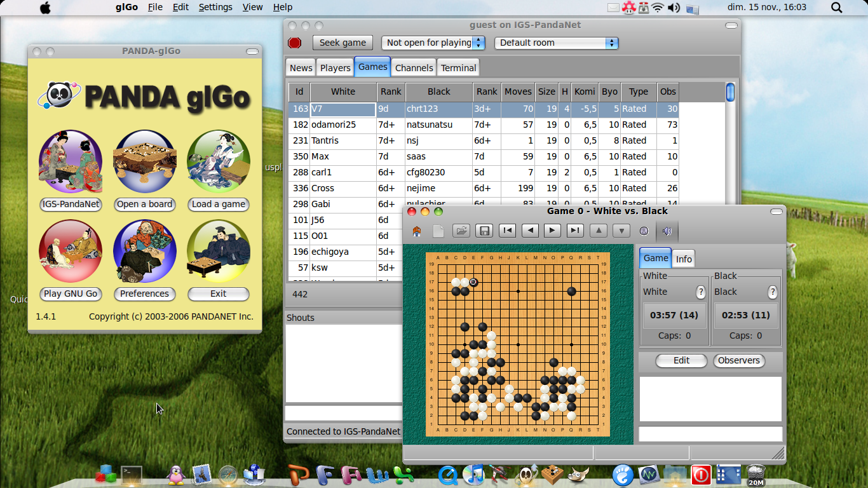Image resolution: width=868 pixels, height=488 pixels.
Task: Open iTunes music note in dock
Action: point(474,475)
